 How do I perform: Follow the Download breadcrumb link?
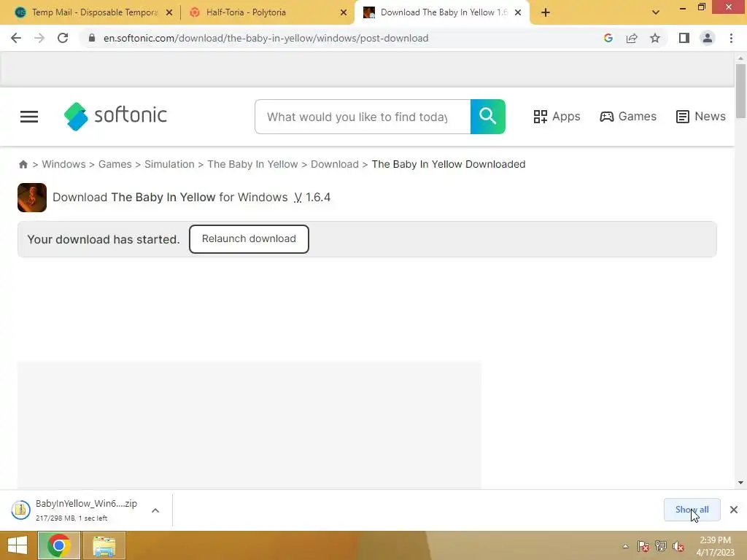[x=334, y=164]
